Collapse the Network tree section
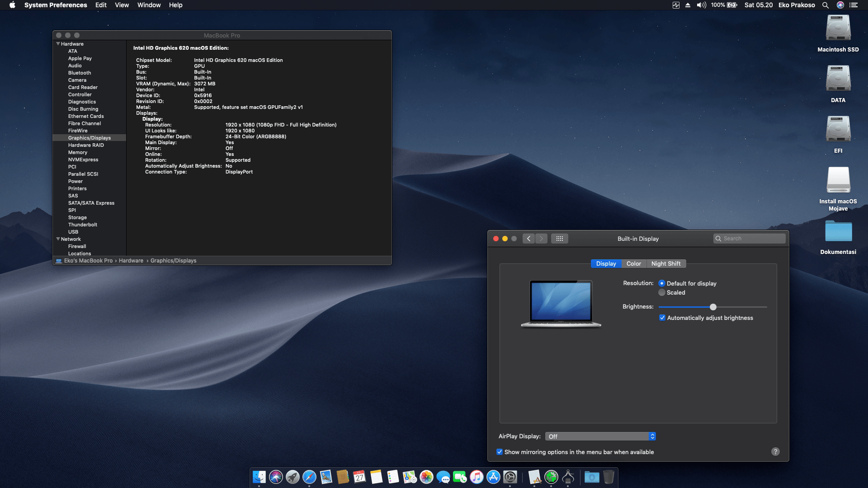 tap(58, 239)
